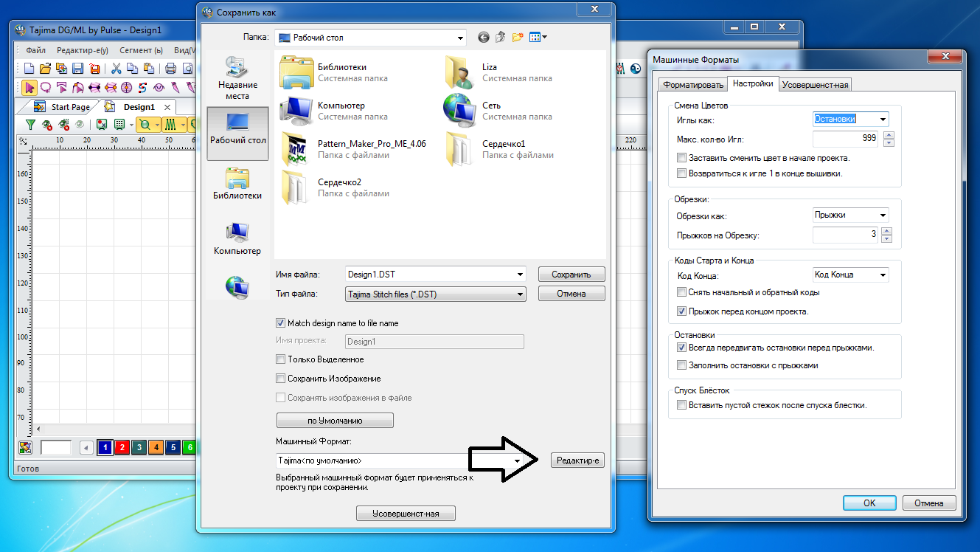Click Отмена in the Сохранить как dialog

[571, 294]
